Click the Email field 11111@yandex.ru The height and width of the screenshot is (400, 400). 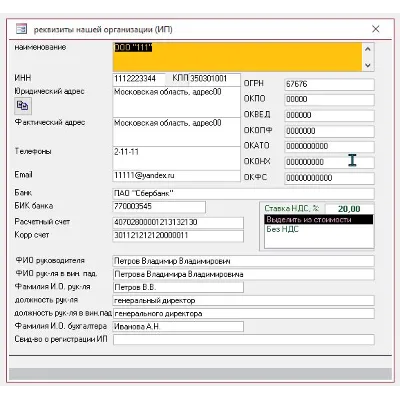point(177,176)
